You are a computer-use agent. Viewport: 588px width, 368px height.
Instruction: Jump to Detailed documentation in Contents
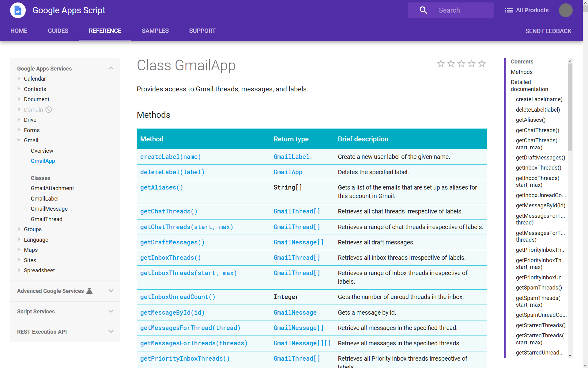[530, 86]
